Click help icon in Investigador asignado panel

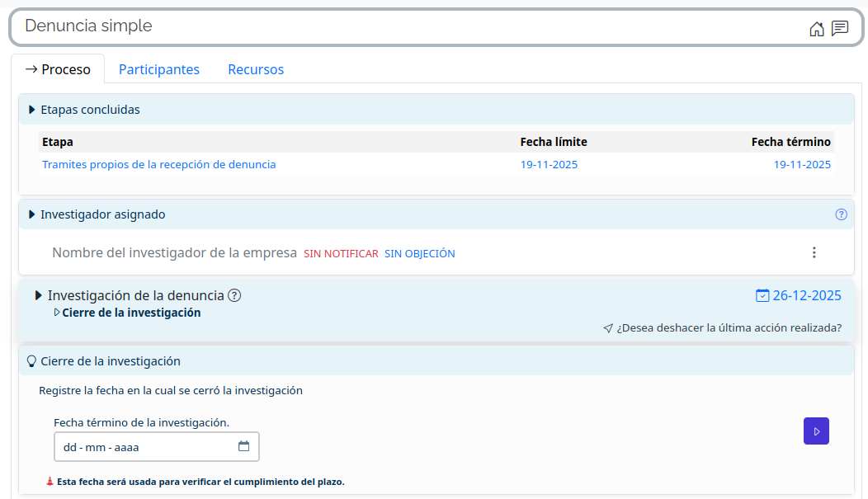tap(841, 214)
